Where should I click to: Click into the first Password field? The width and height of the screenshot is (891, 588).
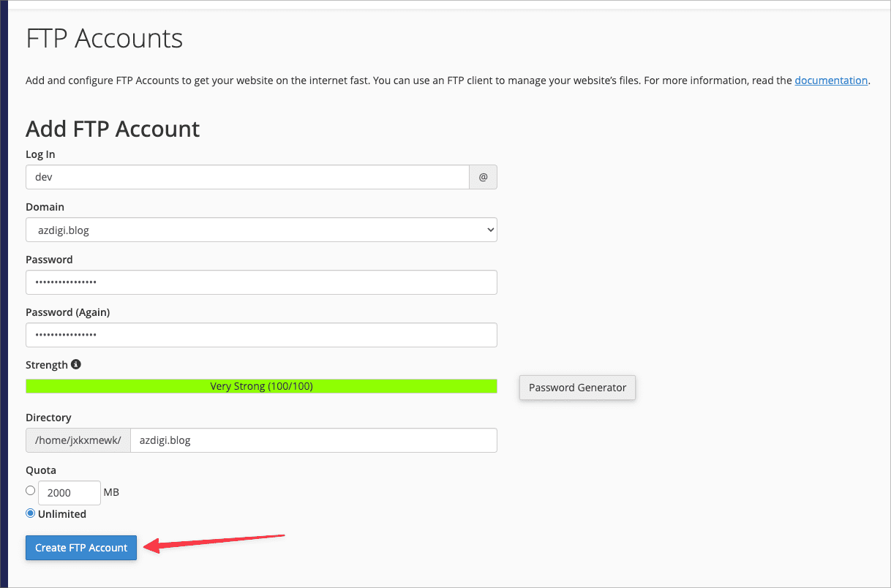click(x=261, y=282)
